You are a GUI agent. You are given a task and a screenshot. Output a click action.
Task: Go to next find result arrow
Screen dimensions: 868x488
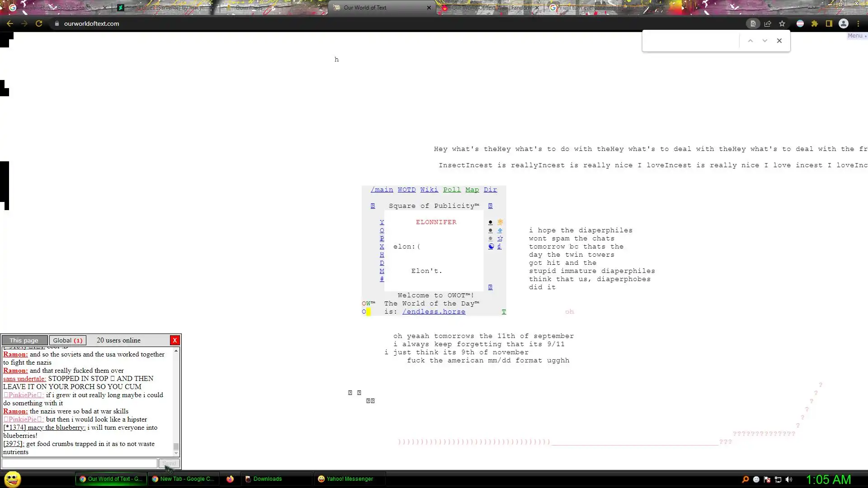(x=765, y=41)
